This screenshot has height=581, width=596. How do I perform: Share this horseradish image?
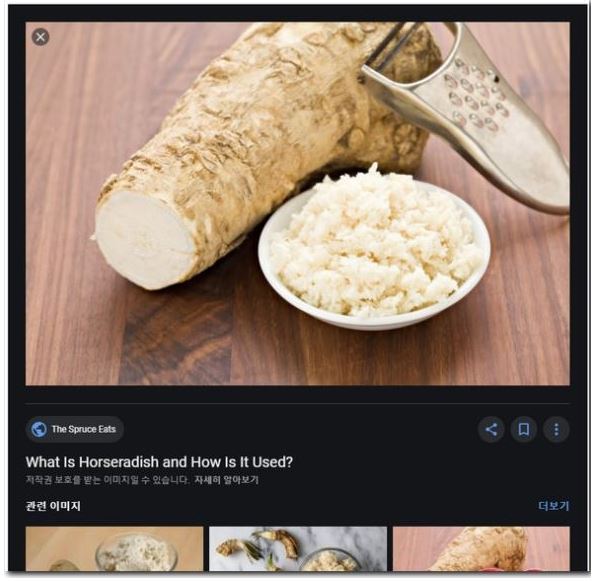[491, 429]
